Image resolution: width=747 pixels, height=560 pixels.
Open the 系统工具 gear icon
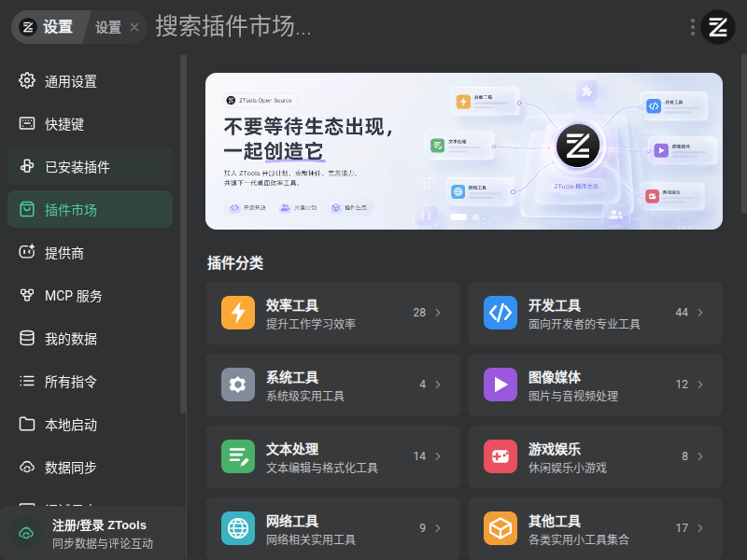238,385
